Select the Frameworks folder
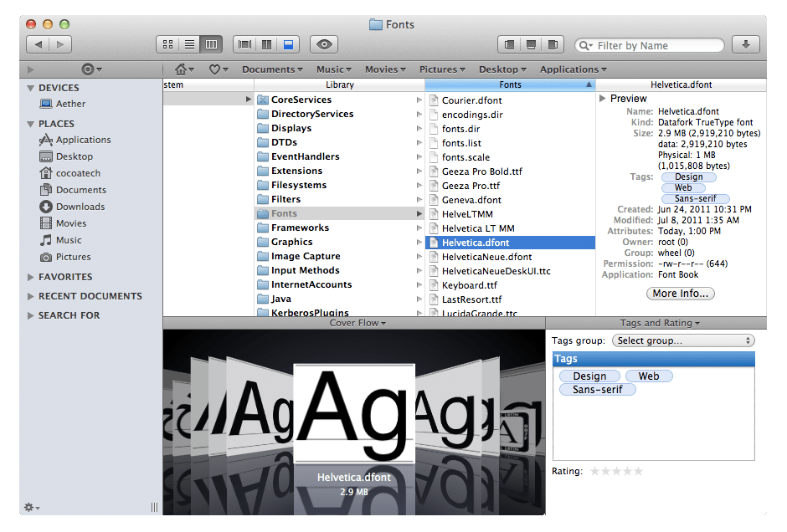The width and height of the screenshot is (787, 532). (340, 228)
